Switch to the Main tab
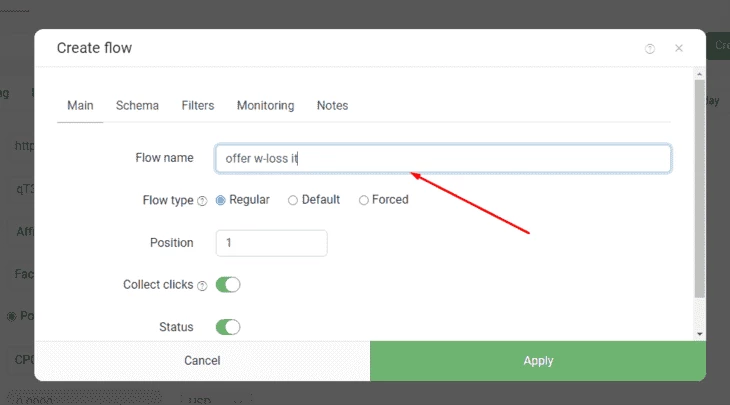This screenshot has height=405, width=730. pos(80,106)
